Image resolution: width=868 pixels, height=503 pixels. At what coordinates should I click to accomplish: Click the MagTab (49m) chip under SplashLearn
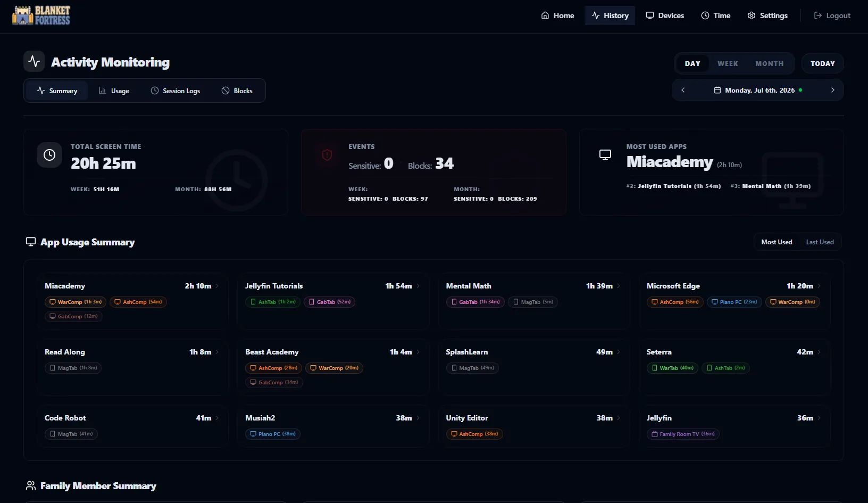[x=473, y=368]
